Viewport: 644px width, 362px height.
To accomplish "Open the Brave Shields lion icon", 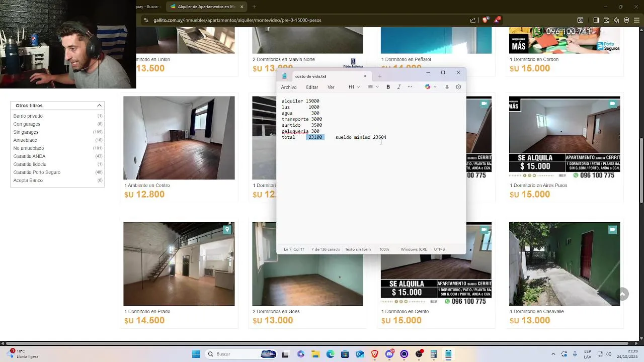I will (x=485, y=20).
